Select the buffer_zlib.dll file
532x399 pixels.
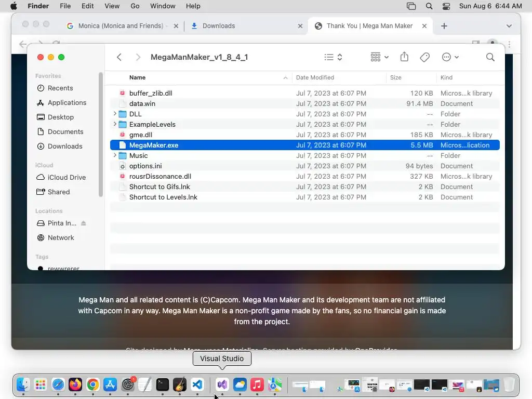tap(304, 93)
